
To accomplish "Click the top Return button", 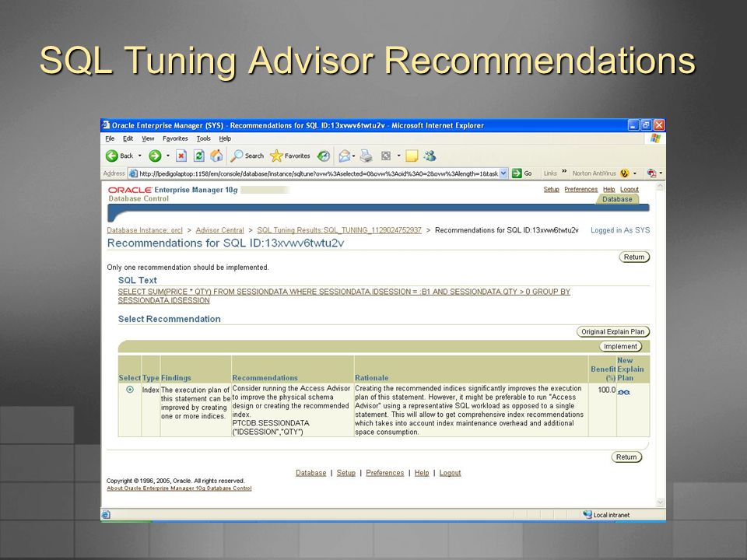I will pos(634,257).
